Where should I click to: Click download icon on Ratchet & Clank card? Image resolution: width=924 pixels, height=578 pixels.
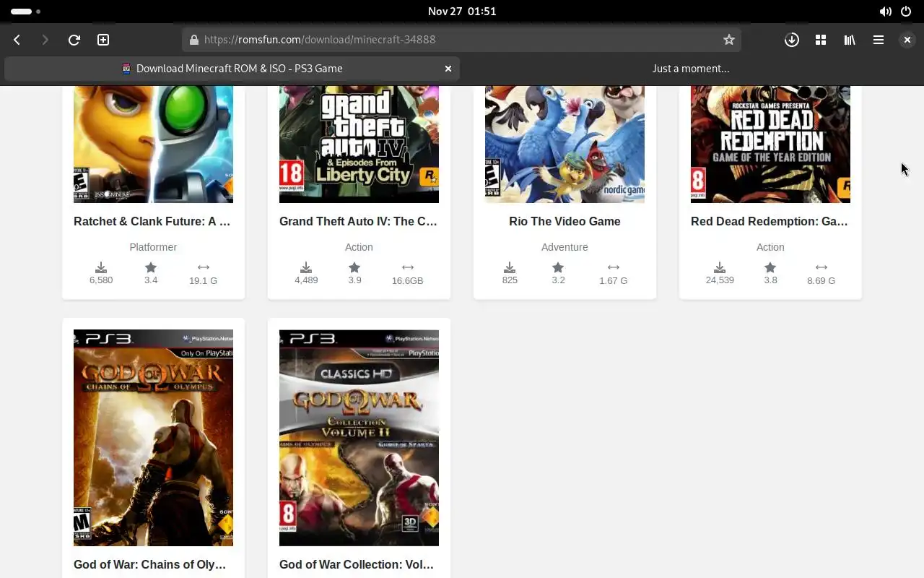[x=101, y=267]
